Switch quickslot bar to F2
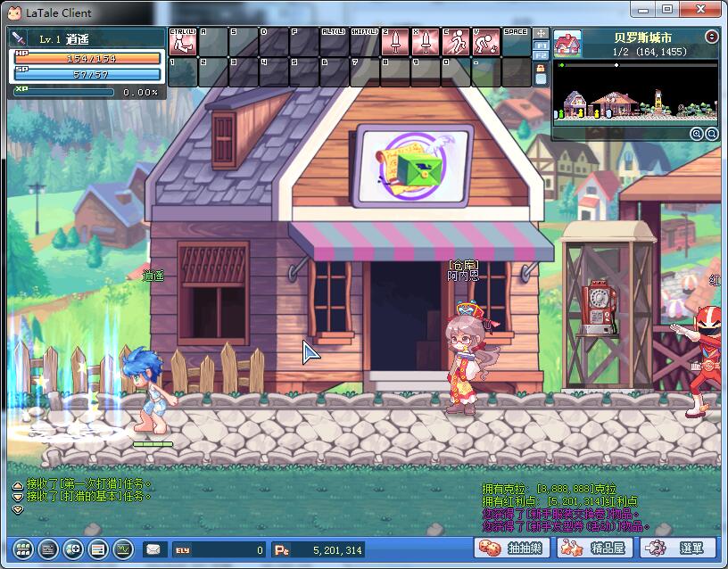The width and height of the screenshot is (728, 569). 541,56
